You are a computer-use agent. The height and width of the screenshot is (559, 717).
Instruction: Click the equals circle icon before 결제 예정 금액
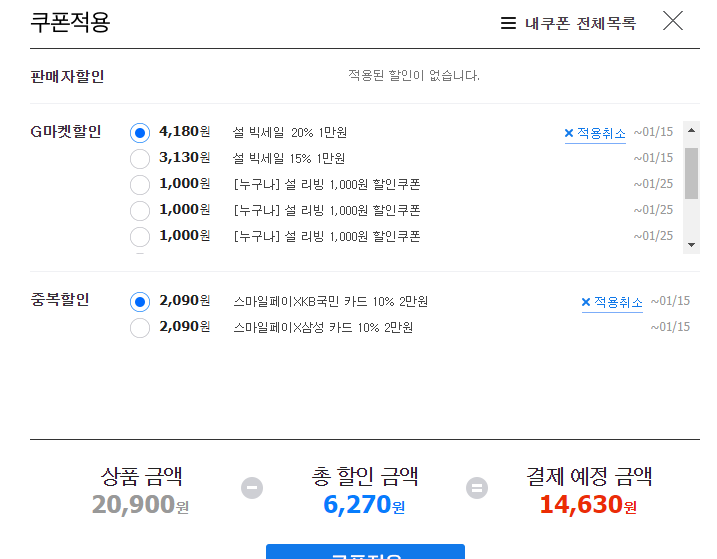[477, 488]
